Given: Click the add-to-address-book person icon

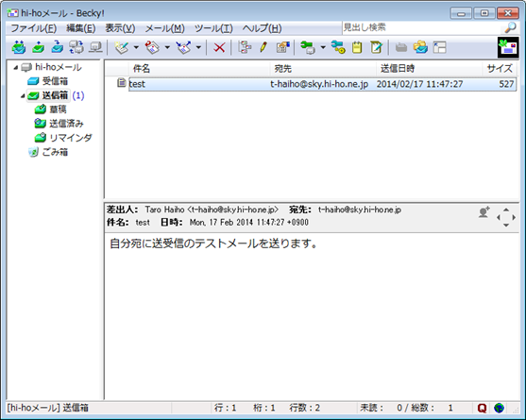Looking at the screenshot, I should click(x=484, y=212).
